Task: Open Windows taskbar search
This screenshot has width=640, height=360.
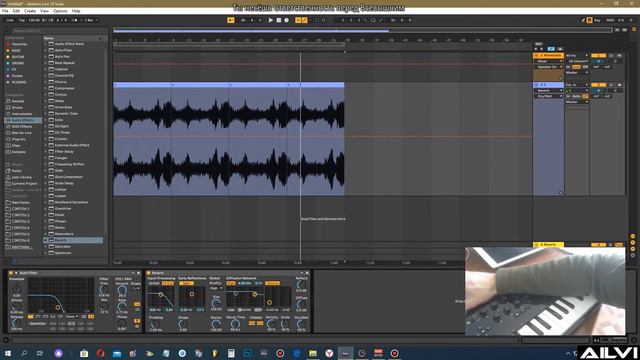Action: click(24, 353)
